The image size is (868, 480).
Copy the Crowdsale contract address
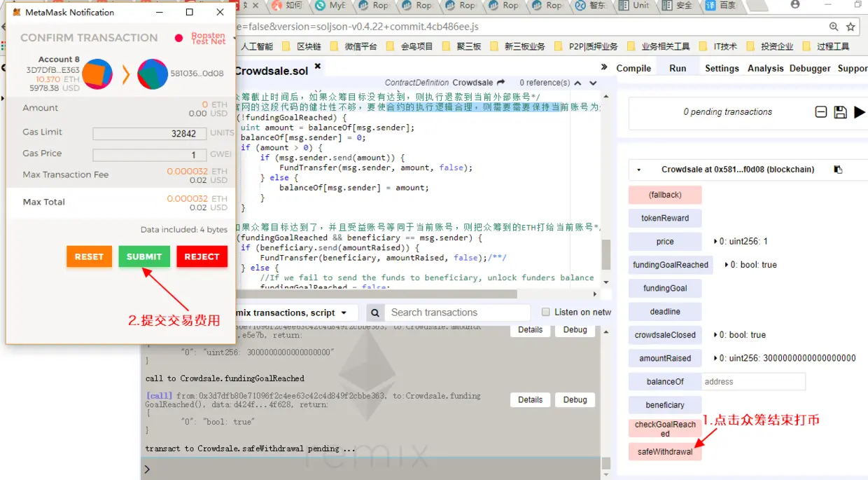pyautogui.click(x=838, y=170)
